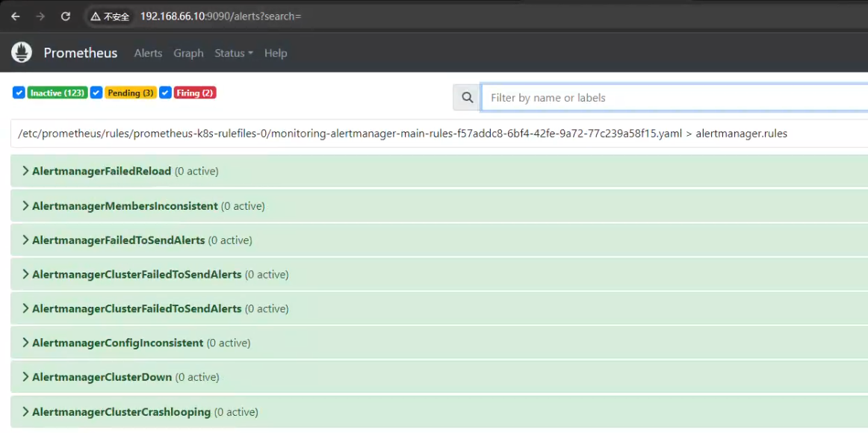The image size is (868, 433).
Task: Expand the AlertmanagerClusterCrashlooping rule
Action: tap(439, 412)
